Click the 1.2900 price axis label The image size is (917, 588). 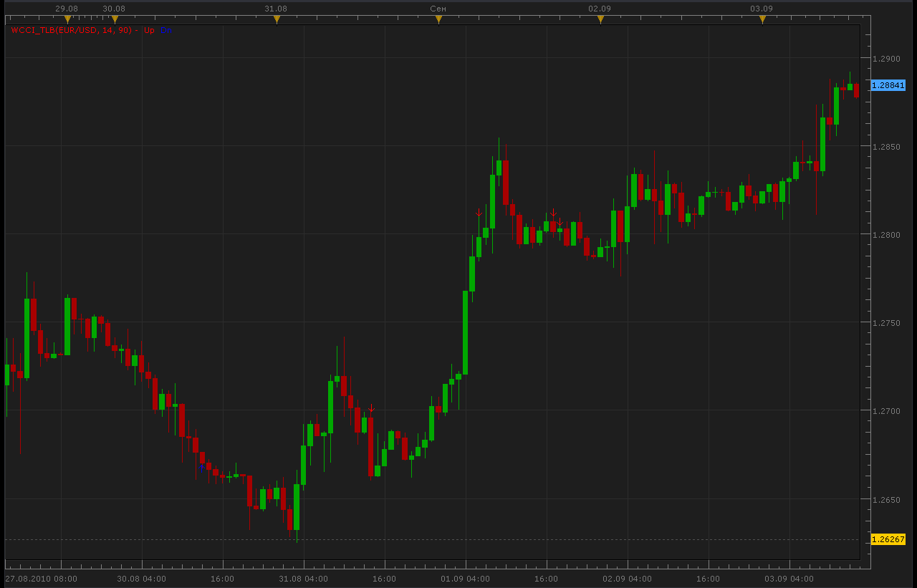click(x=885, y=59)
